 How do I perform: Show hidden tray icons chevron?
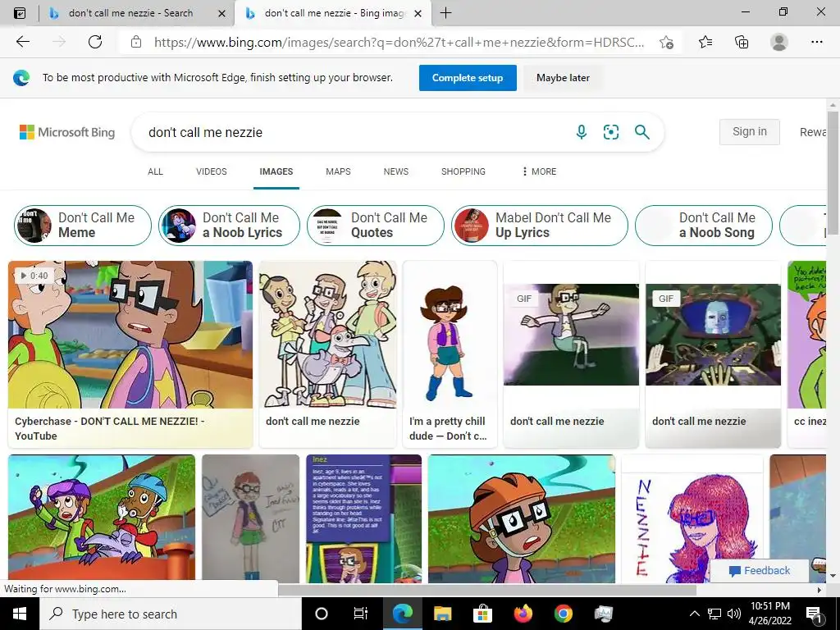[694, 614]
